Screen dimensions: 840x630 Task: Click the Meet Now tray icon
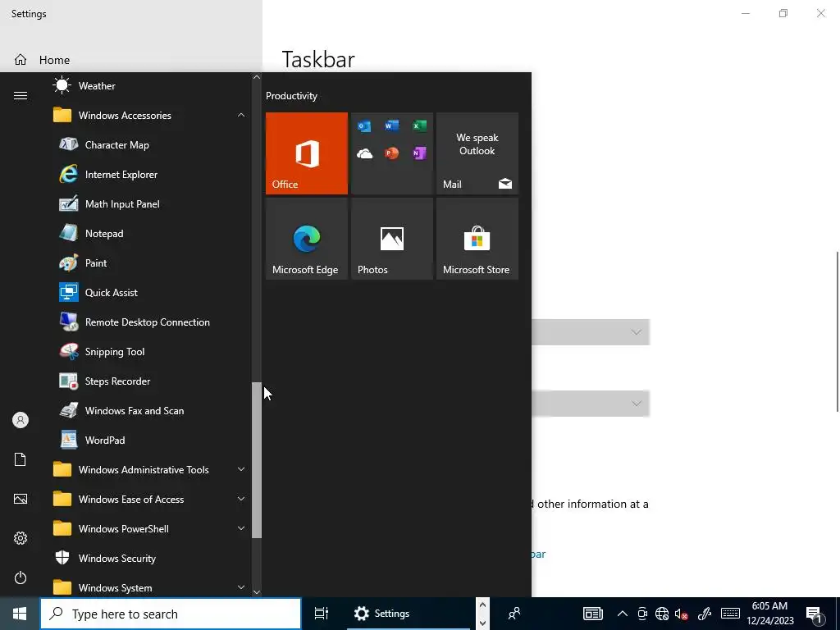click(641, 614)
